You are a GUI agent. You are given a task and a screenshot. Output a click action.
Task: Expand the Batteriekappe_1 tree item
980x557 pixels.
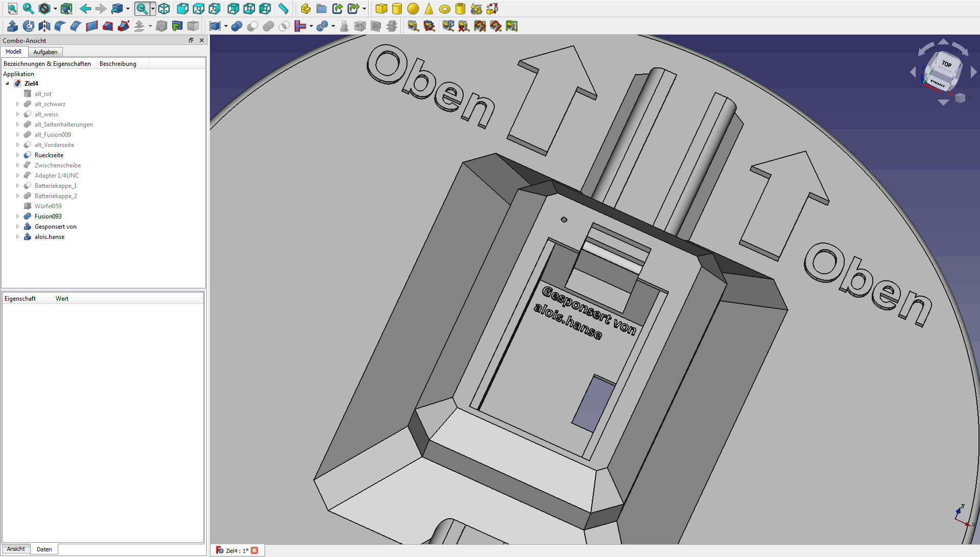17,186
